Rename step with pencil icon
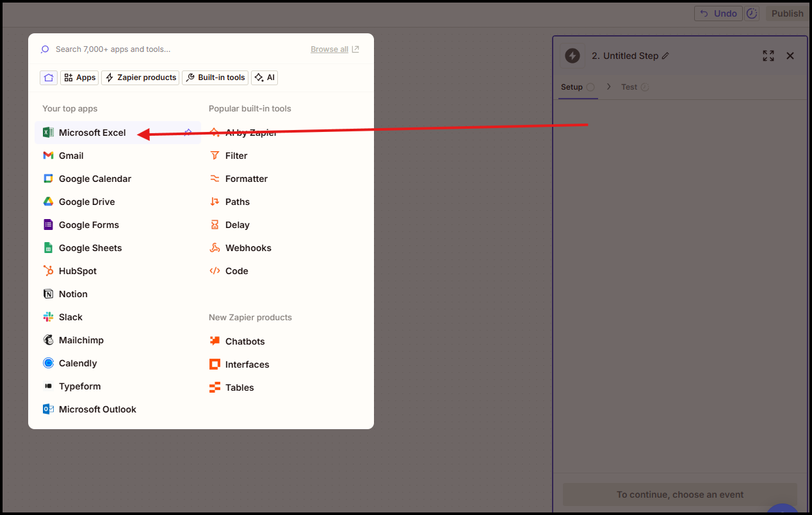Viewport: 812px width, 515px height. click(x=665, y=56)
